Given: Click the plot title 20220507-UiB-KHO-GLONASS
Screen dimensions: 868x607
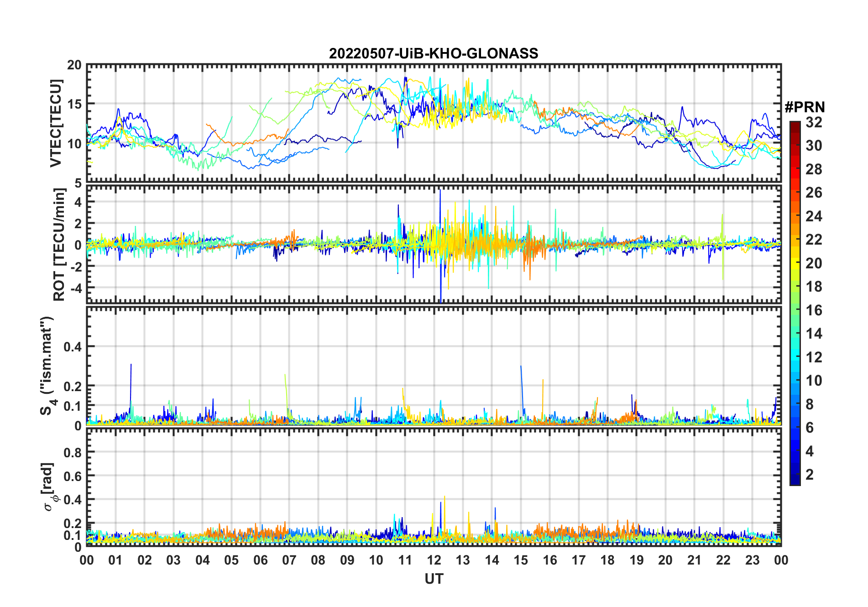Looking at the screenshot, I should point(434,53).
